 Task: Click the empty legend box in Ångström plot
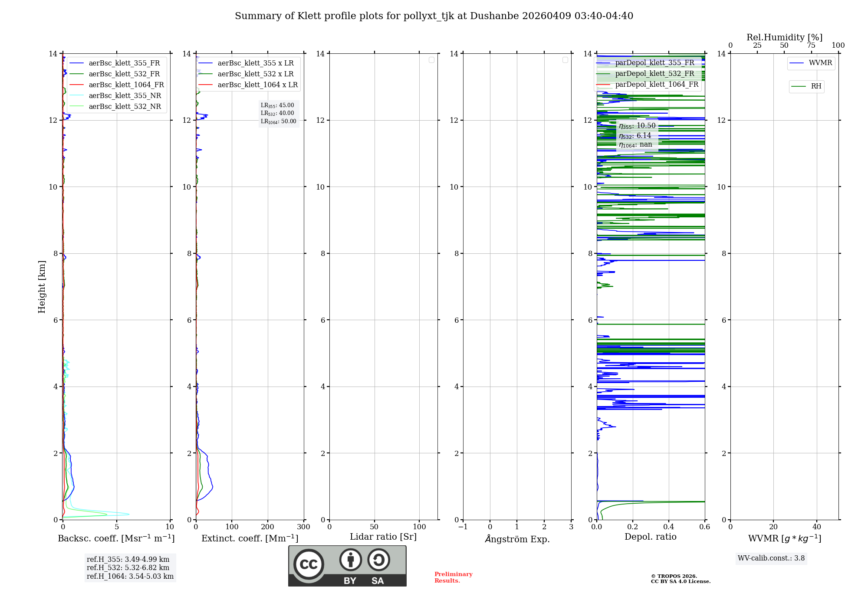(x=565, y=60)
